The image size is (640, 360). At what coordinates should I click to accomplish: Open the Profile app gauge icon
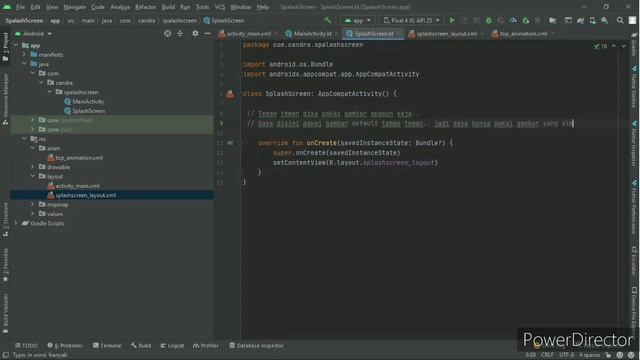pyautogui.click(x=513, y=20)
